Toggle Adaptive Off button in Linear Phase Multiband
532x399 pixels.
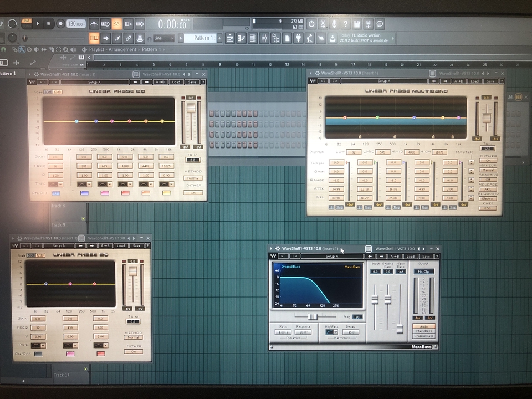(488, 180)
